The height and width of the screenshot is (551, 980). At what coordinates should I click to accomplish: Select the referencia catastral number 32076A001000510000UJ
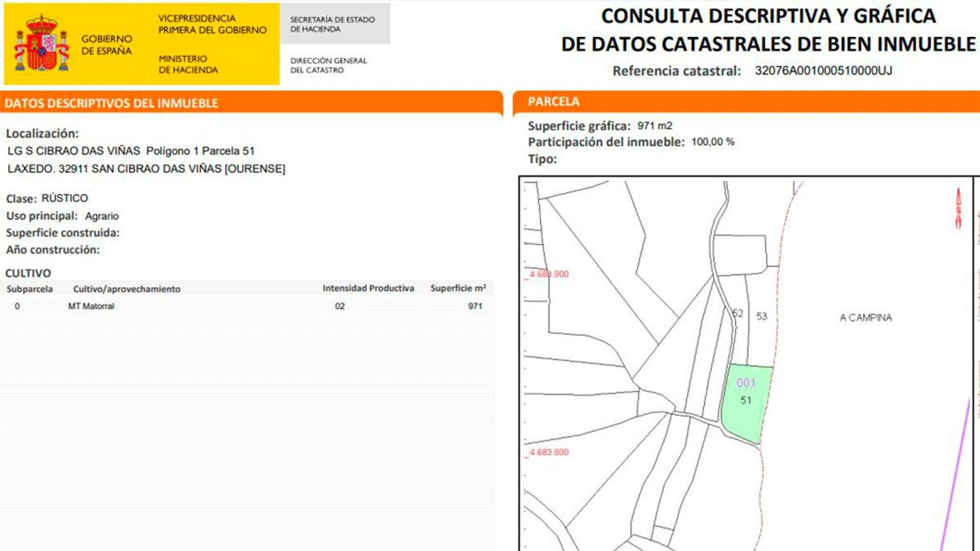point(823,71)
